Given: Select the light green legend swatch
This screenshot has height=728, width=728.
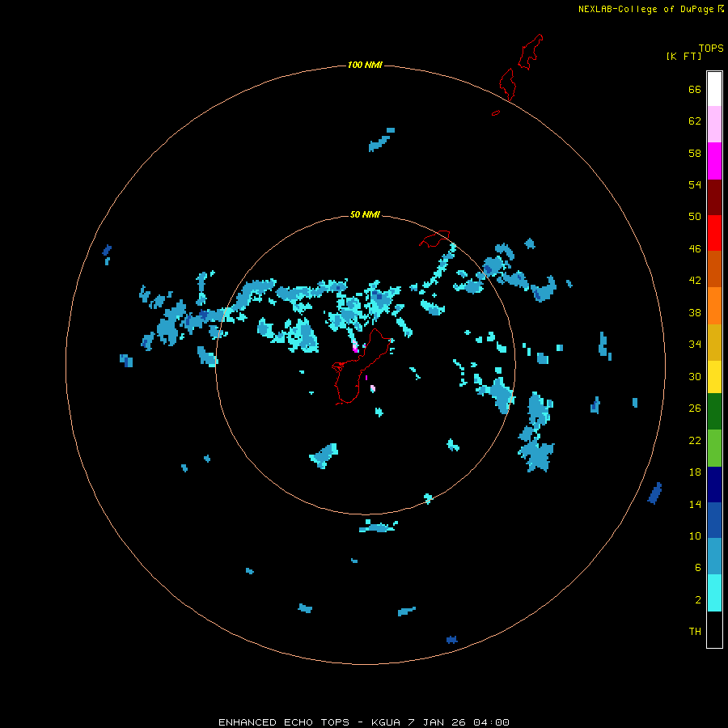Looking at the screenshot, I should 714,448.
